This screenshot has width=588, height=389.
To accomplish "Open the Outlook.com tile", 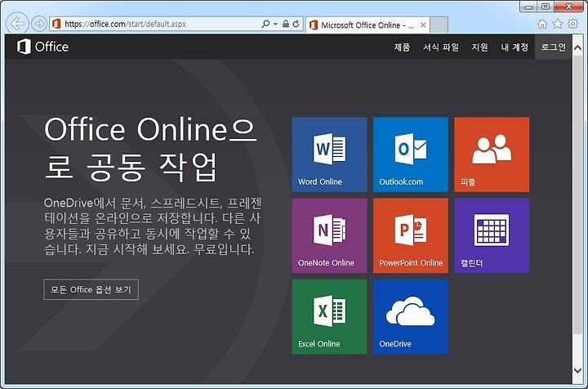I will click(x=410, y=154).
